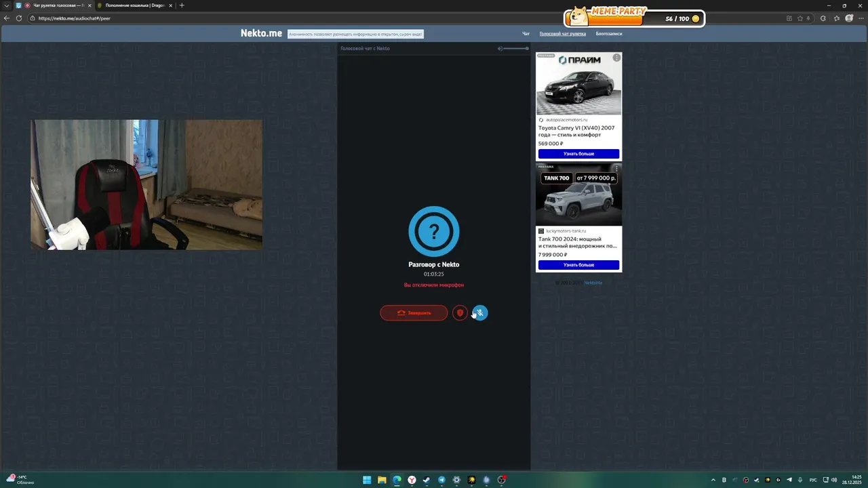
Task: Open Microsoft Edge from the taskbar
Action: pos(397,480)
